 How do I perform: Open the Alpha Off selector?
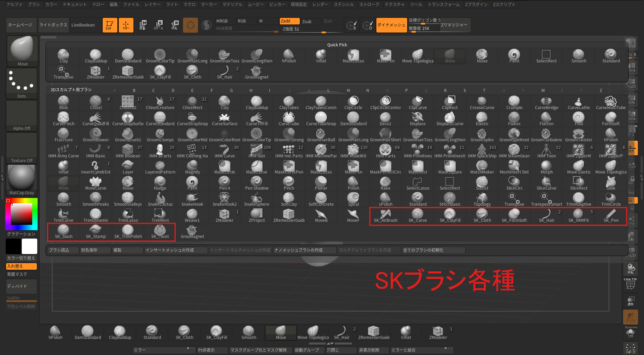tap(21, 114)
